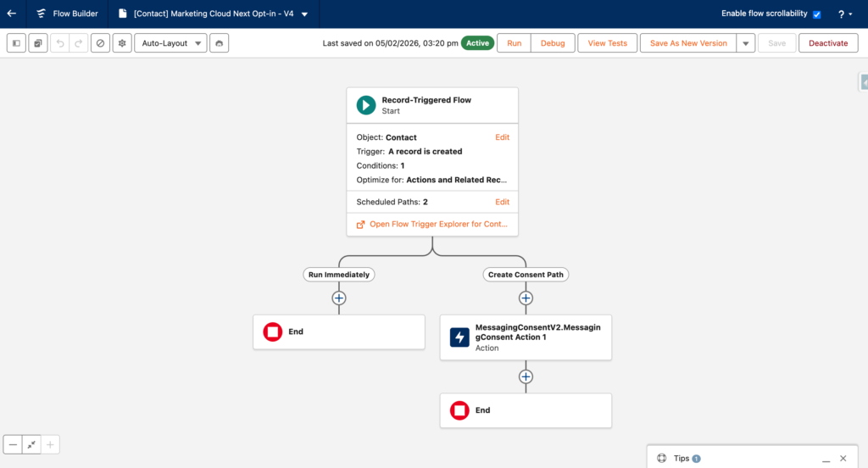Open the arrow menu beside Save As New Version

[x=745, y=43]
